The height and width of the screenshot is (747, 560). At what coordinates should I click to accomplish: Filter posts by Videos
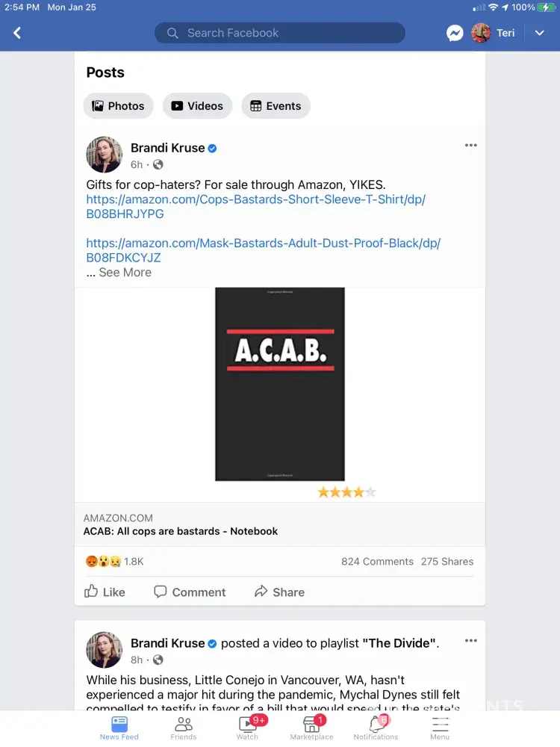197,106
